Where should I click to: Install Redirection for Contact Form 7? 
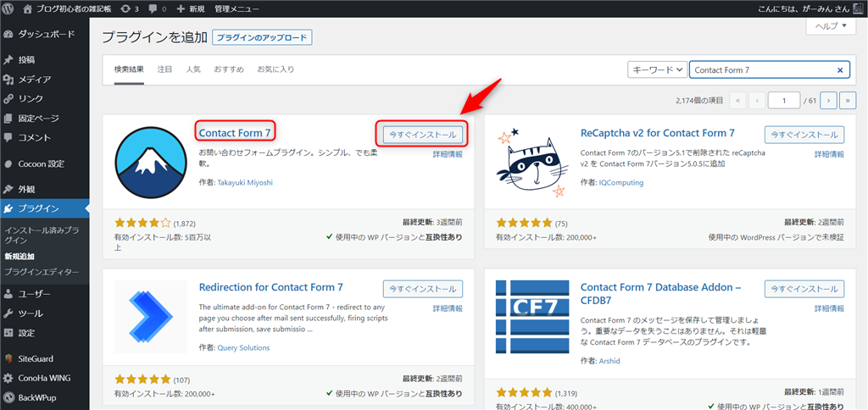click(x=423, y=289)
